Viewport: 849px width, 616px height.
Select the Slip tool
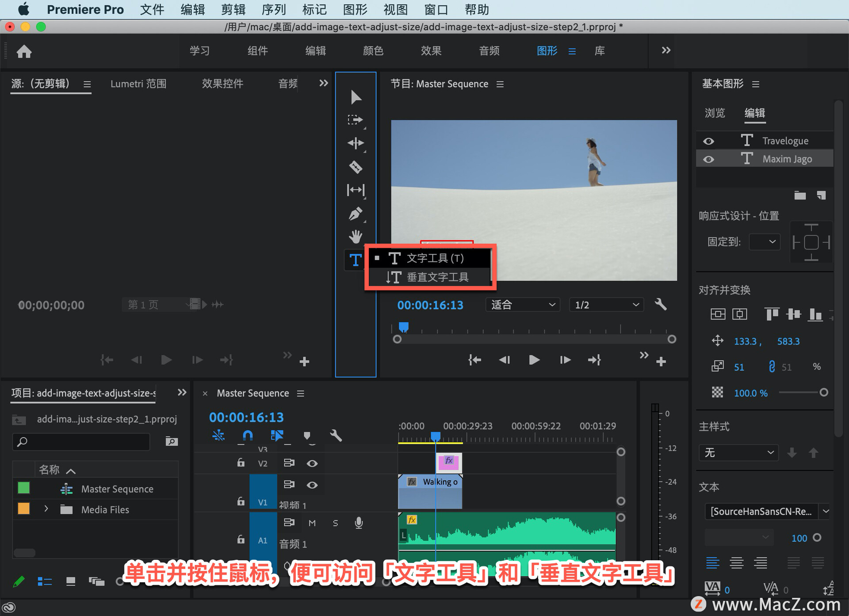point(356,190)
